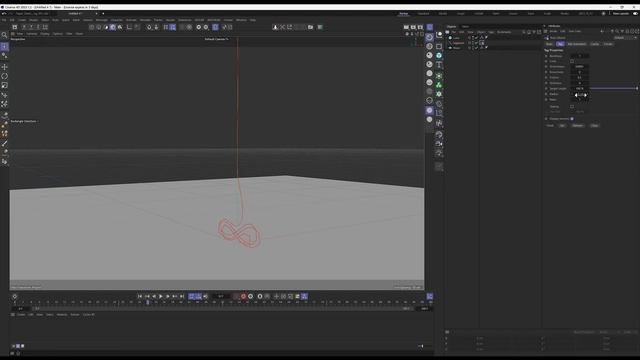Toggle the keyframe dot beside Target Length
Screen dimensions: 640x360
[546, 89]
